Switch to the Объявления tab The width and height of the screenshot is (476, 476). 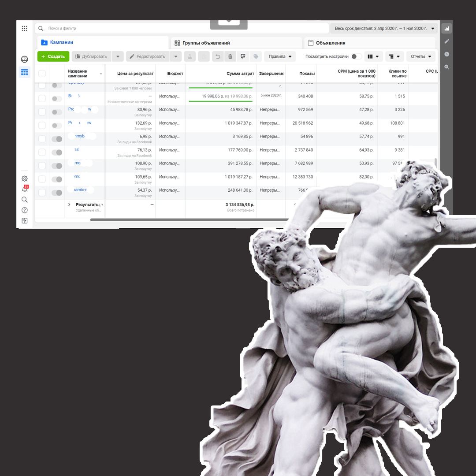pyautogui.click(x=370, y=43)
